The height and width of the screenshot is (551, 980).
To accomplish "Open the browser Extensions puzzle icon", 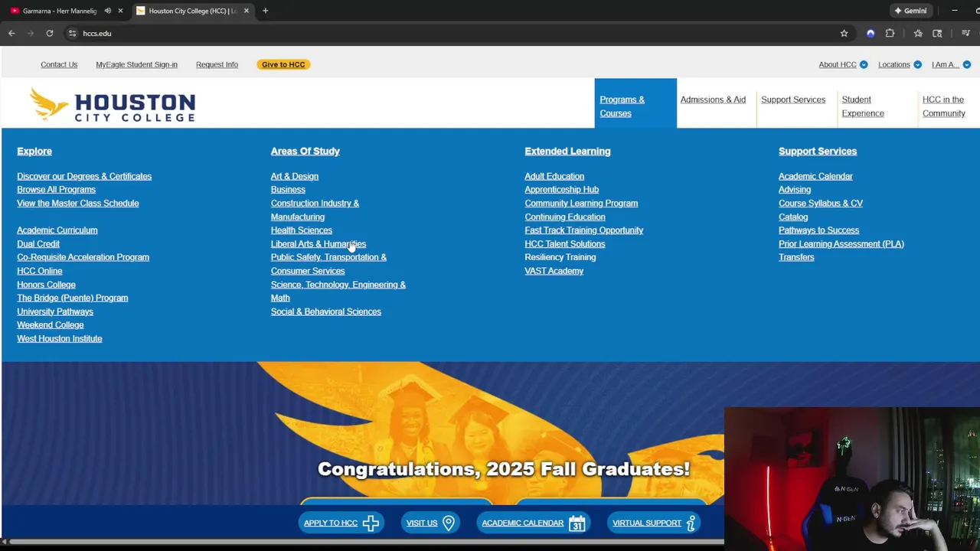I will click(x=890, y=34).
